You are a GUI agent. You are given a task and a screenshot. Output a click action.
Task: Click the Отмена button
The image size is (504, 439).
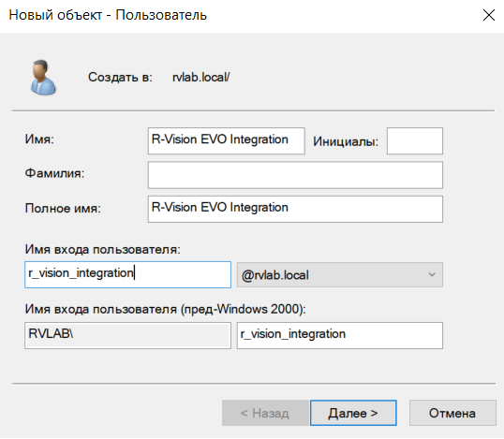click(x=452, y=413)
